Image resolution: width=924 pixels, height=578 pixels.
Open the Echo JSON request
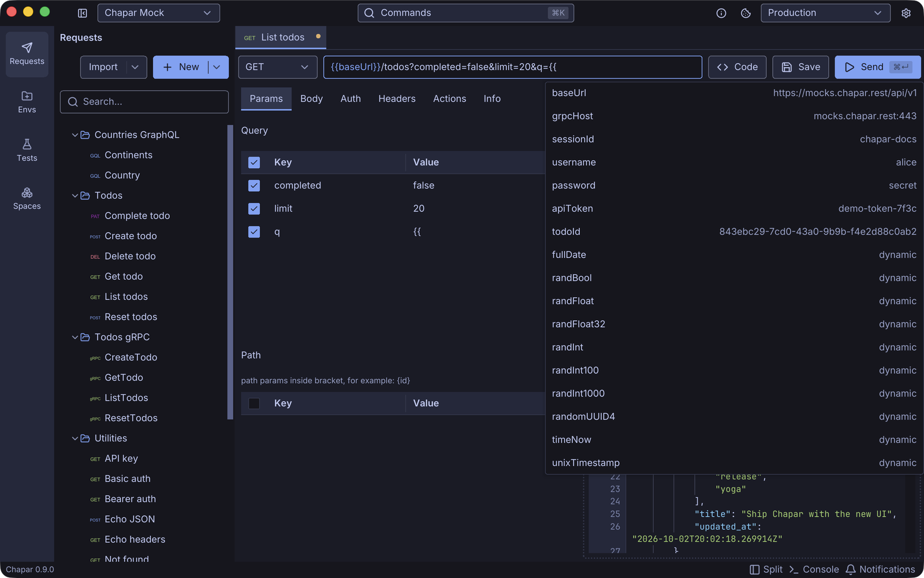(x=129, y=519)
